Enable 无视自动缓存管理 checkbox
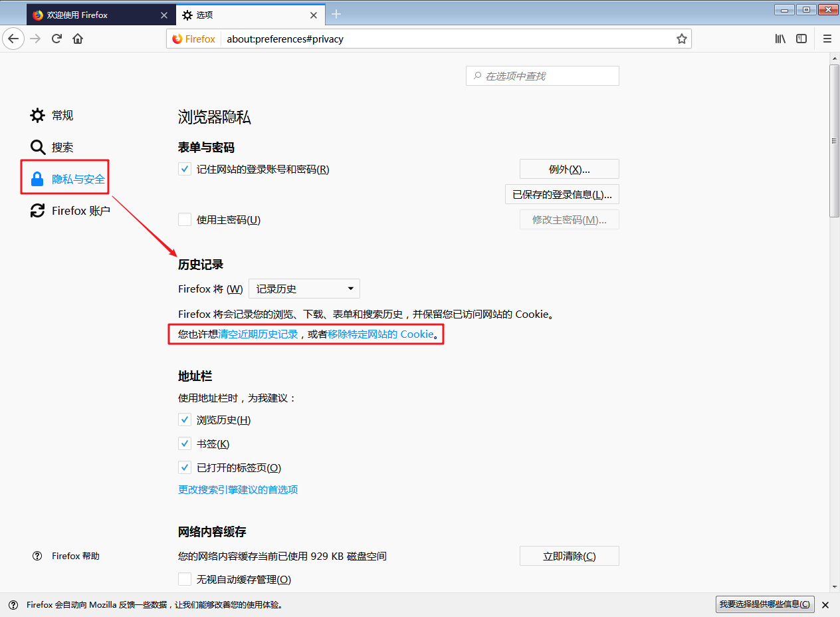The height and width of the screenshot is (617, 840). (185, 579)
